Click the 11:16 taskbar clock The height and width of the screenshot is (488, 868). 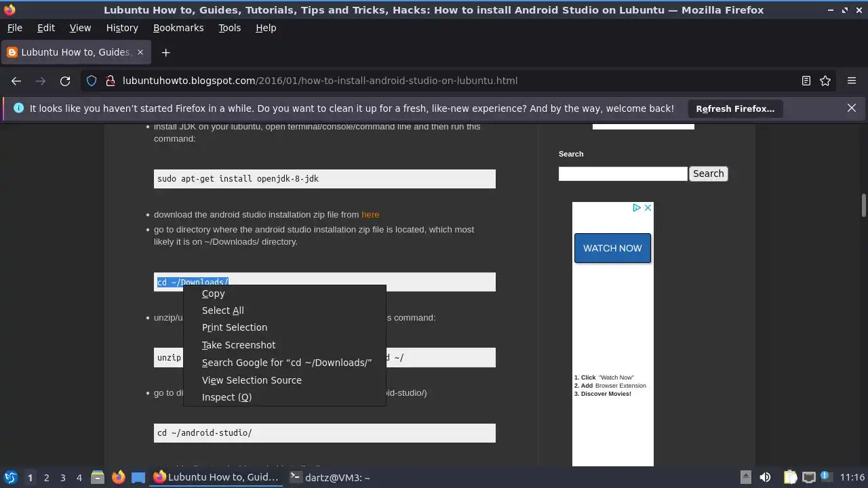852,477
